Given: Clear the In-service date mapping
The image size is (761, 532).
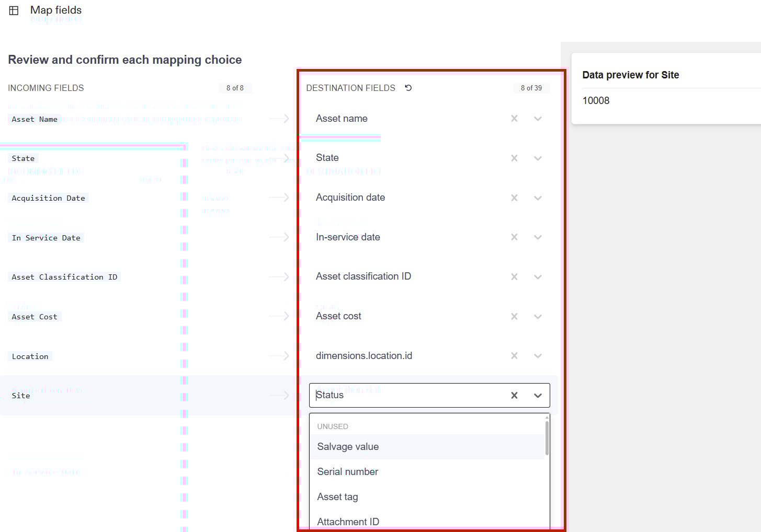Looking at the screenshot, I should 514,237.
